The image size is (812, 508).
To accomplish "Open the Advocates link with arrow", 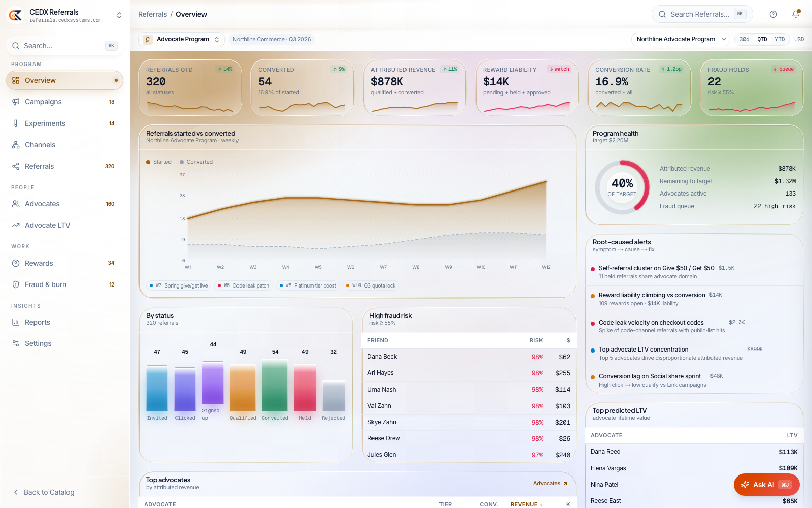I will tap(551, 483).
